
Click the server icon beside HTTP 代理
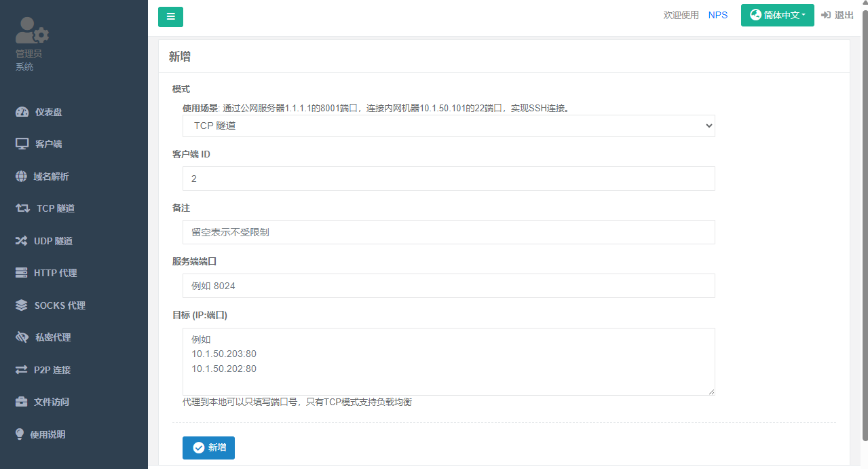(x=21, y=273)
